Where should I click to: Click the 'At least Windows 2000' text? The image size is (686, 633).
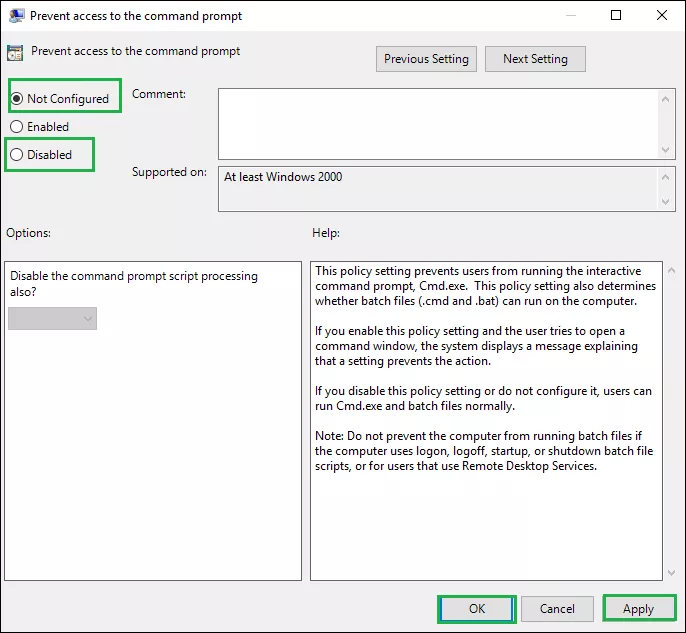(283, 177)
